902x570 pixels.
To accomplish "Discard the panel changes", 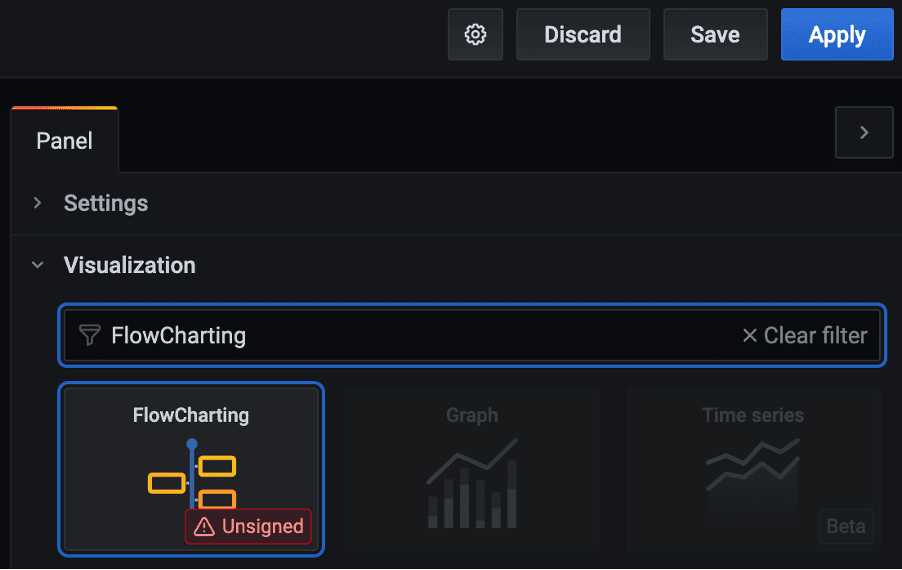I will [x=583, y=35].
